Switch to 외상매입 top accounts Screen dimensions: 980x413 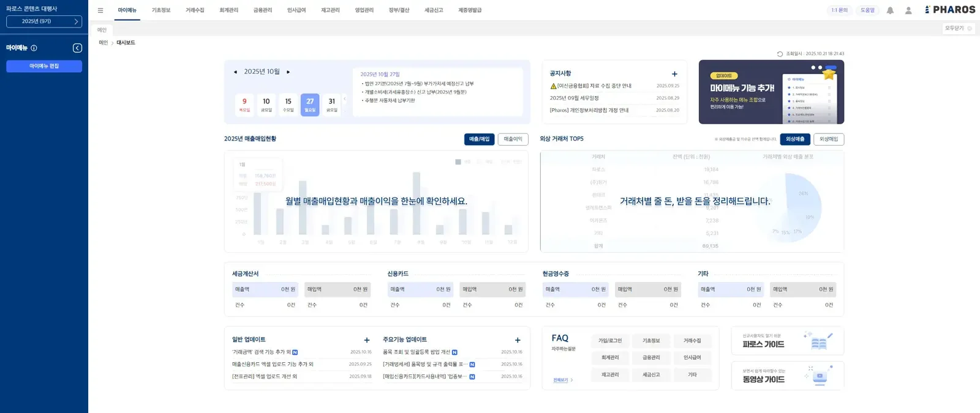[x=829, y=140]
